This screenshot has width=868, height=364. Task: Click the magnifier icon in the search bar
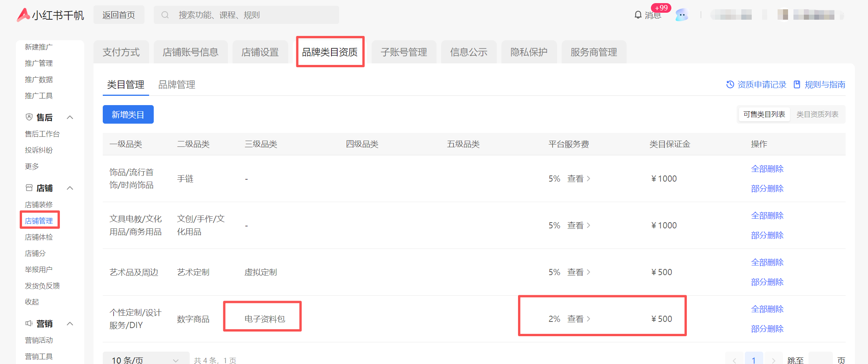(165, 15)
